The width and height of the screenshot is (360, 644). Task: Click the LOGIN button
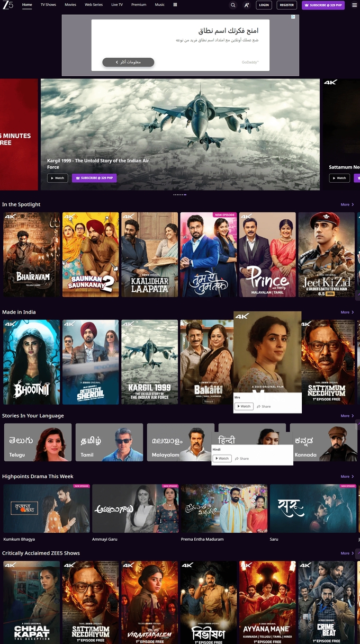(264, 5)
